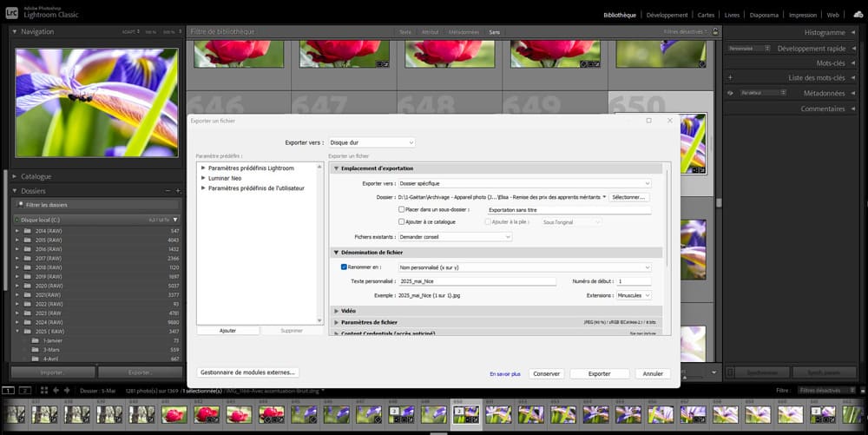Viewport: 868px width, 435px height.
Task: Open the Fichiers existants dropdown
Action: [455, 237]
